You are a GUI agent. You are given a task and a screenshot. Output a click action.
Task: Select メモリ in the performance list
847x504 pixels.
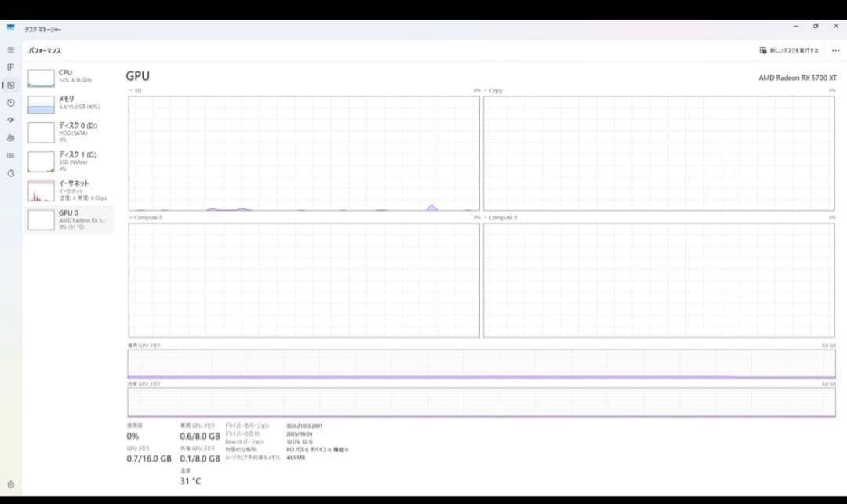click(x=68, y=104)
